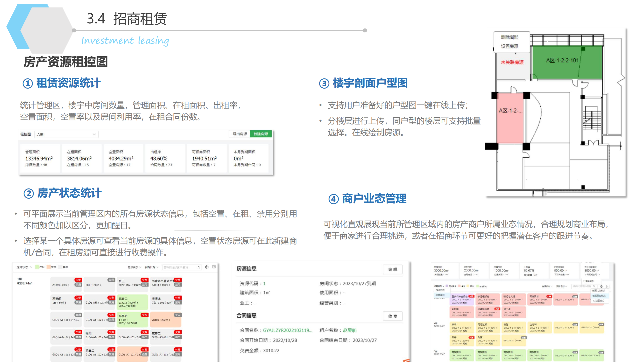Choose 设置房源 from floor plan context menu
The image size is (644, 362).
coord(509,46)
